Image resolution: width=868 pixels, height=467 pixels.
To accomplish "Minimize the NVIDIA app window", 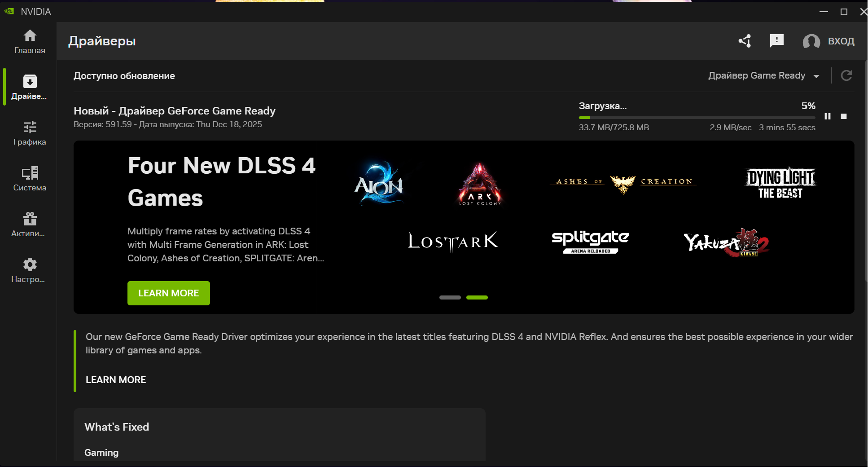I will (x=824, y=12).
